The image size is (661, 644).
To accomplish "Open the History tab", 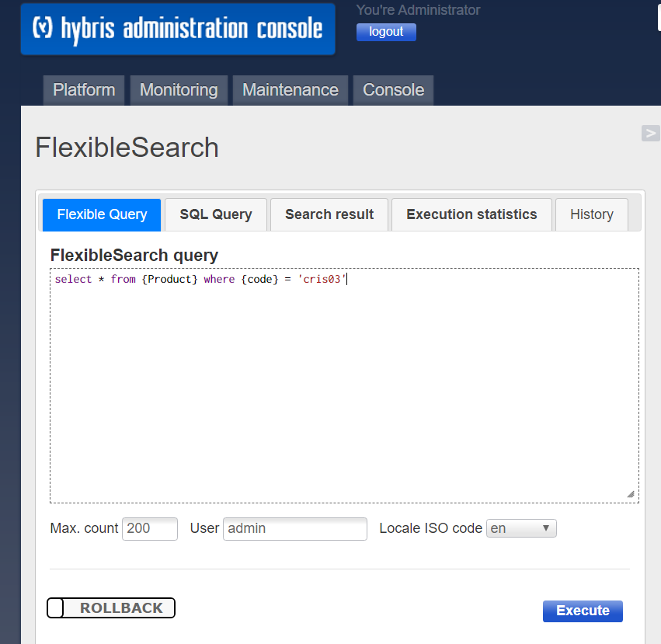I will tap(591, 214).
